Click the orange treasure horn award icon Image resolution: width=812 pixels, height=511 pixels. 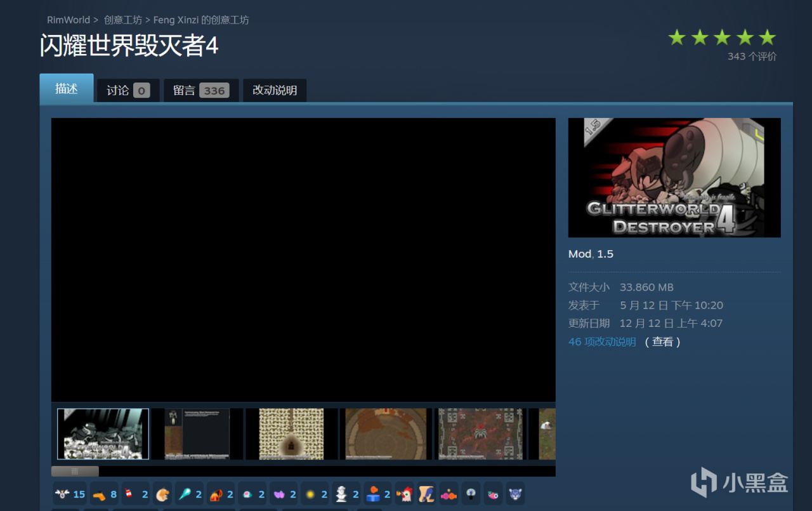[221, 494]
